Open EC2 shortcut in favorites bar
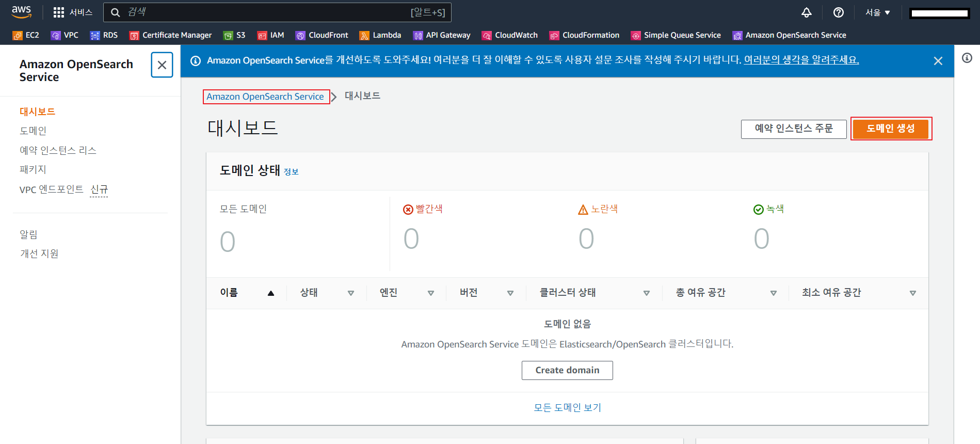Screen dimensions: 980x444 [x=26, y=35]
